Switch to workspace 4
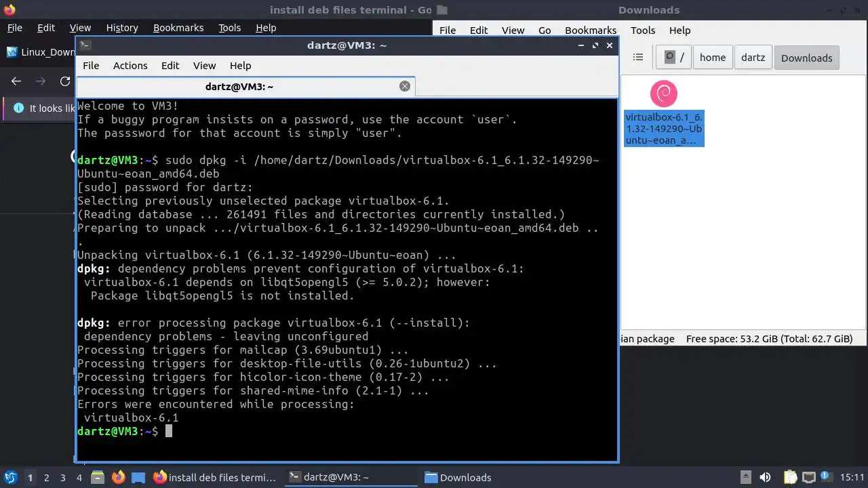 [x=79, y=477]
